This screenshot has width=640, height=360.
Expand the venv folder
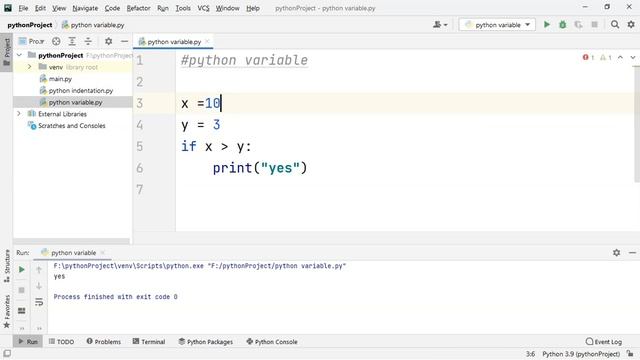pos(29,67)
